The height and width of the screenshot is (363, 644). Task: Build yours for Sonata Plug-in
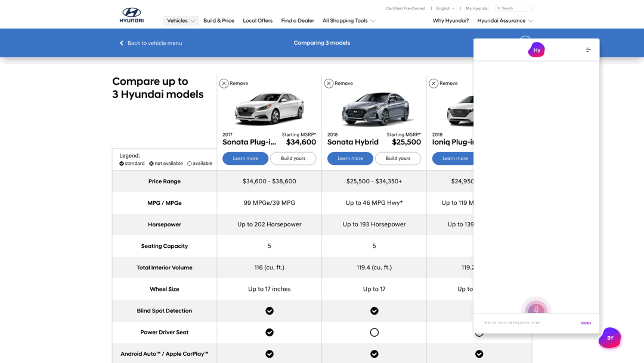[293, 158]
